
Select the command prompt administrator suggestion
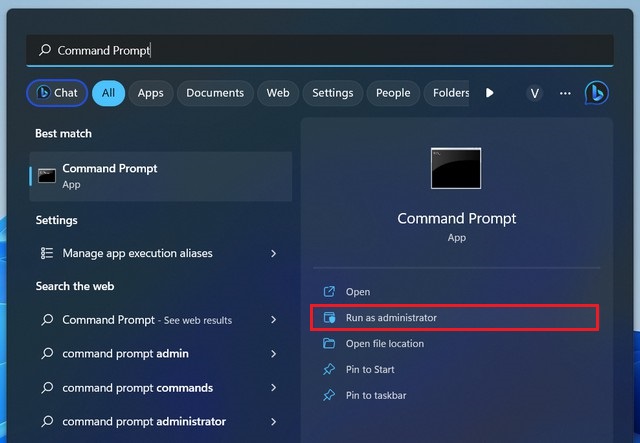coord(161,421)
